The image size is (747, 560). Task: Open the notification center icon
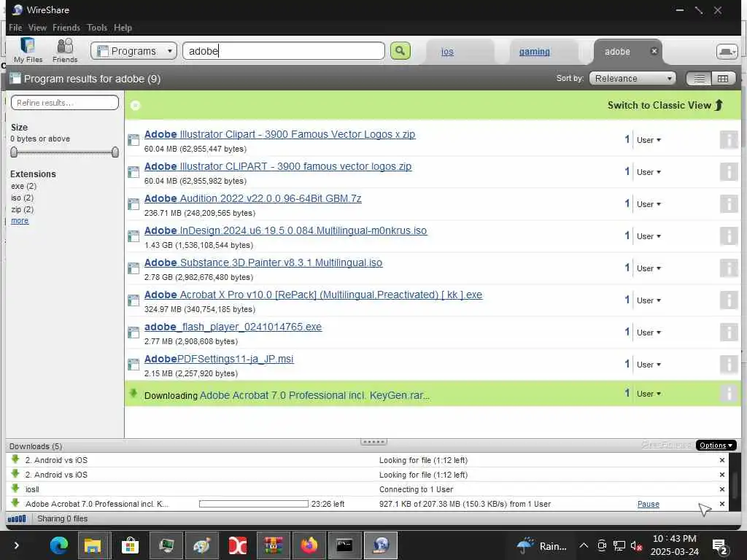click(719, 546)
